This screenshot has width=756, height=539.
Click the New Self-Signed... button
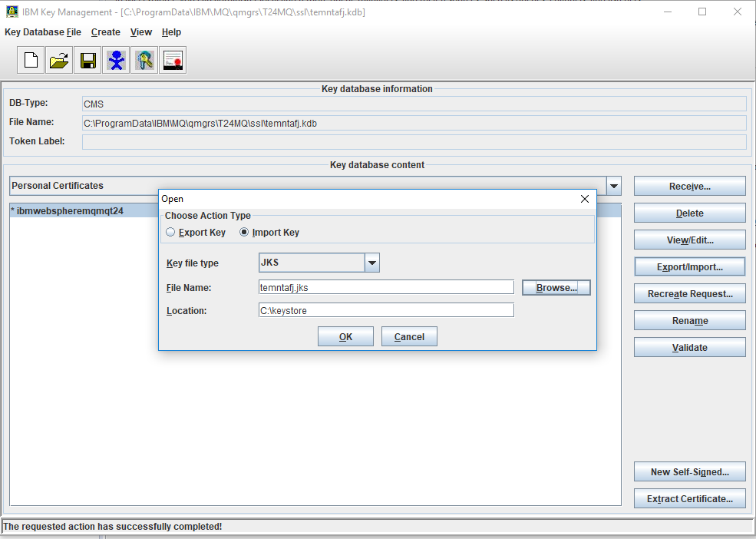click(689, 472)
